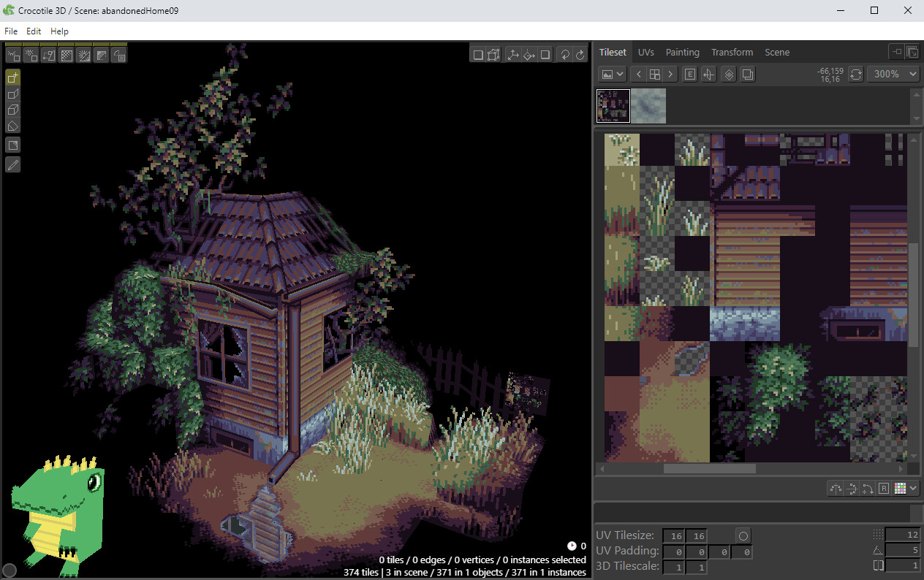The height and width of the screenshot is (580, 924).
Task: Select the pencil drawing tool
Action: [x=12, y=164]
